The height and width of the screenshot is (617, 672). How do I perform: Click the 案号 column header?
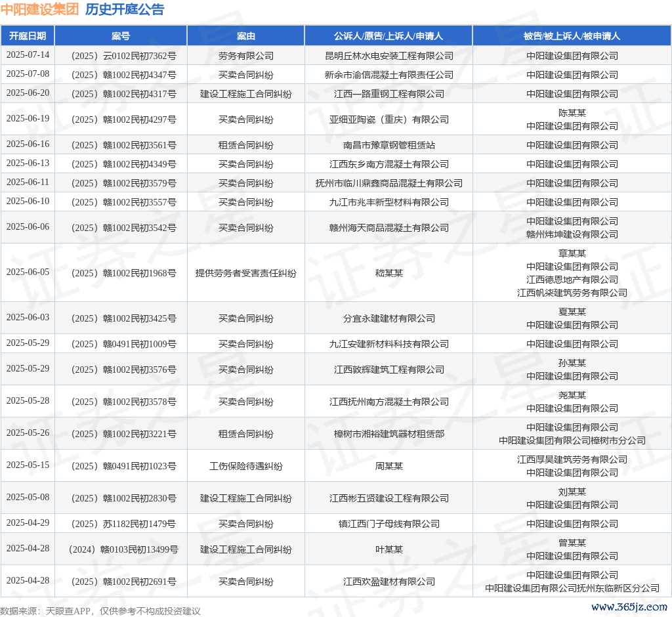[121, 36]
